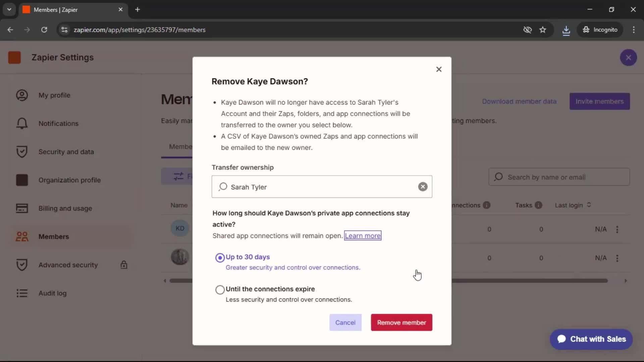This screenshot has height=362, width=644.
Task: Open Billing and usage
Action: point(65,208)
